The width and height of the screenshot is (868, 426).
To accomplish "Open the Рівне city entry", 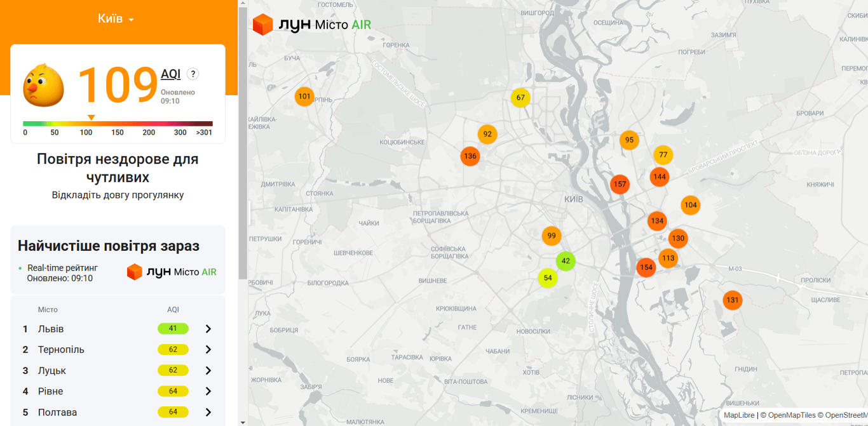I will [x=51, y=391].
